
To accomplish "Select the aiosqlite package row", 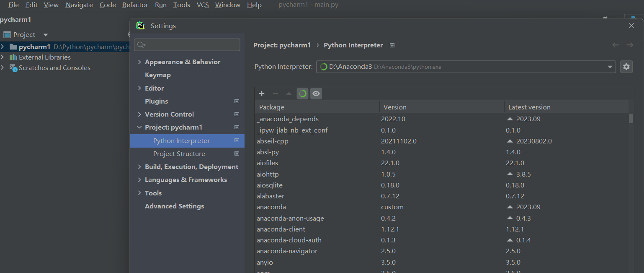I will [x=441, y=185].
